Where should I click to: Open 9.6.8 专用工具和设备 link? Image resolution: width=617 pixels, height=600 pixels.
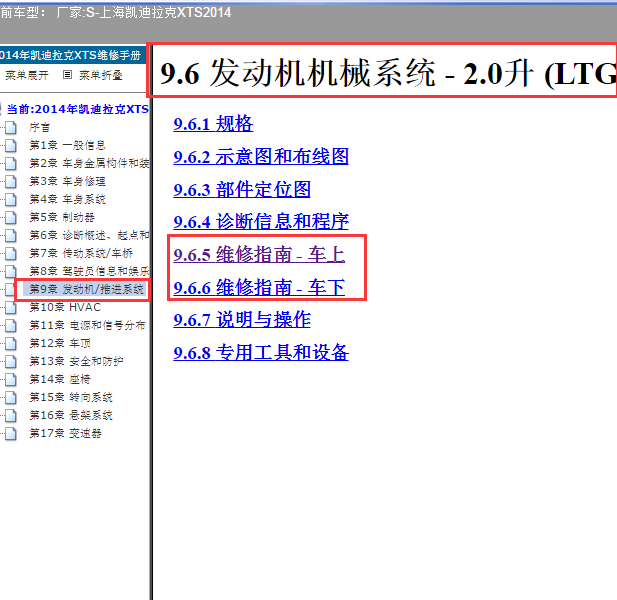pos(261,352)
